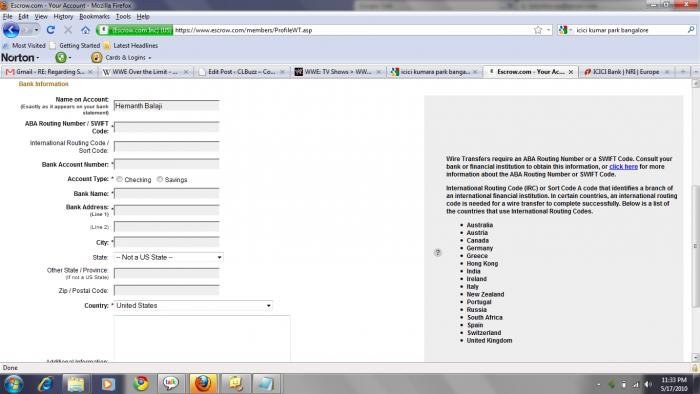The width and height of the screenshot is (700, 394).
Task: Select the Savings account type
Action: 160,179
